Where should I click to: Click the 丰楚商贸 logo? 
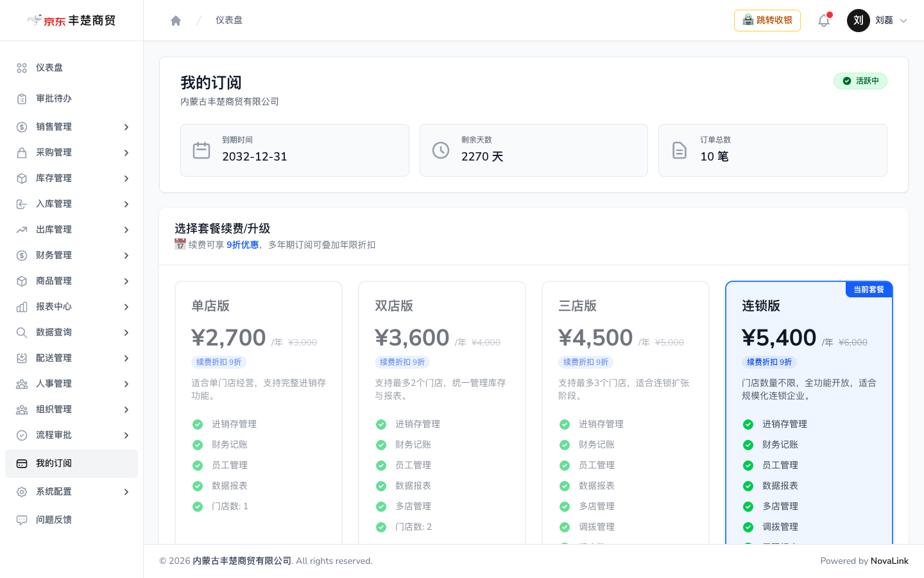[72, 21]
